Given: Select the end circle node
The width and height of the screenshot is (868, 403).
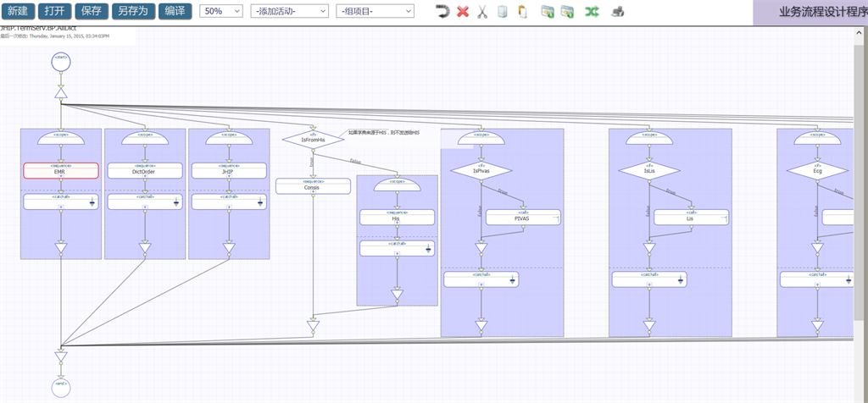Looking at the screenshot, I should [x=60, y=387].
